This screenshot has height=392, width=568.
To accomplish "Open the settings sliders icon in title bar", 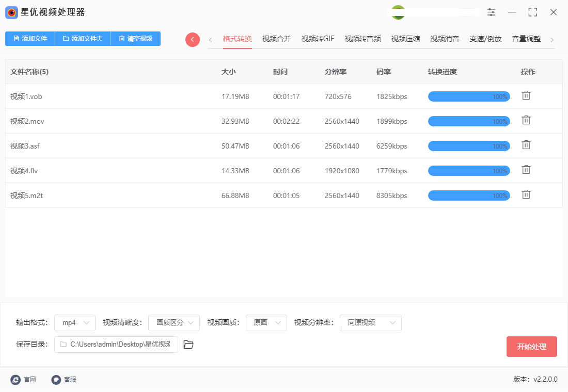I will pyautogui.click(x=491, y=12).
